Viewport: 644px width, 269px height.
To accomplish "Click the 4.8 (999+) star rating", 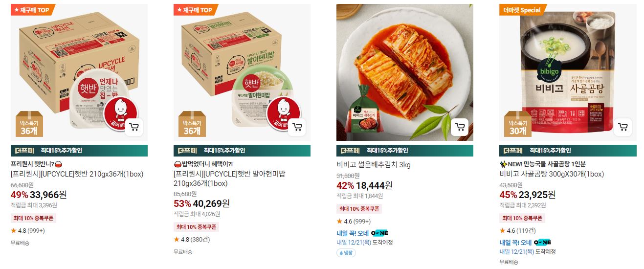I will 28,231.
